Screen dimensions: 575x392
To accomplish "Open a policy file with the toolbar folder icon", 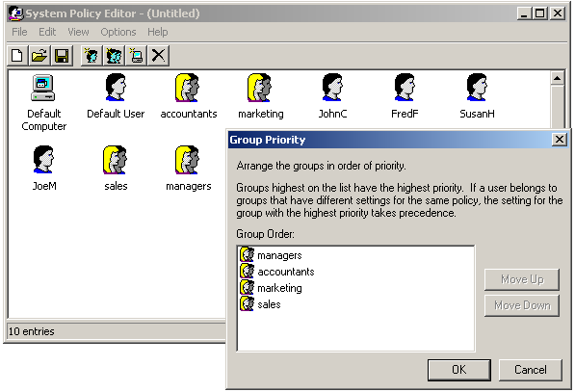I will pyautogui.click(x=39, y=56).
